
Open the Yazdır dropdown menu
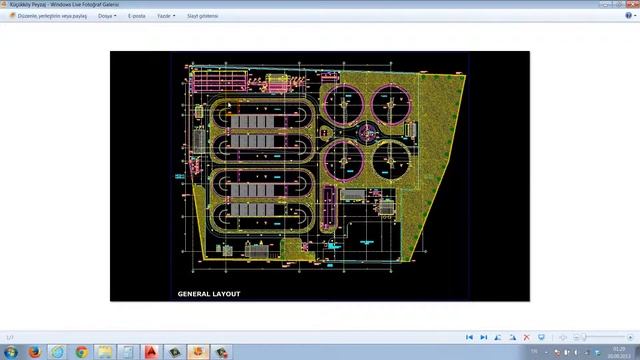point(166,16)
